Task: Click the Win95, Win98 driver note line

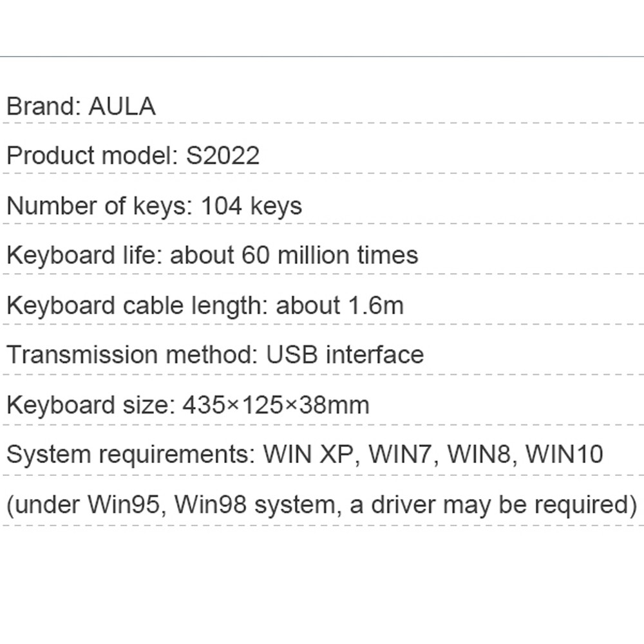Action: point(321,504)
